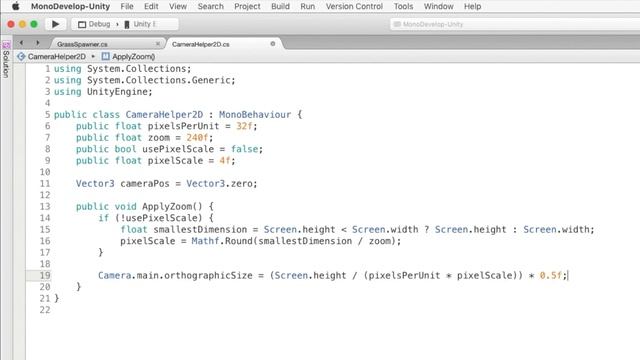Open the Tools menu

tap(403, 6)
